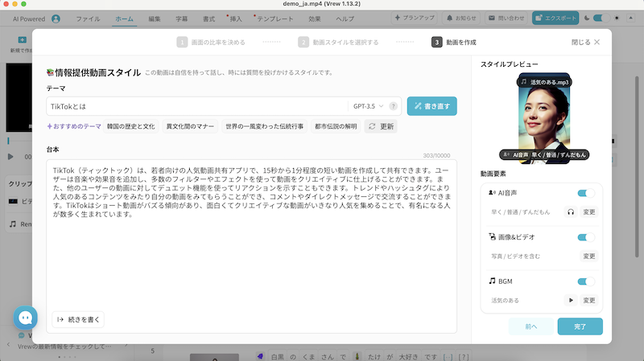Open the 挿入 menu
Screen dimensions: 644x361
click(236, 18)
